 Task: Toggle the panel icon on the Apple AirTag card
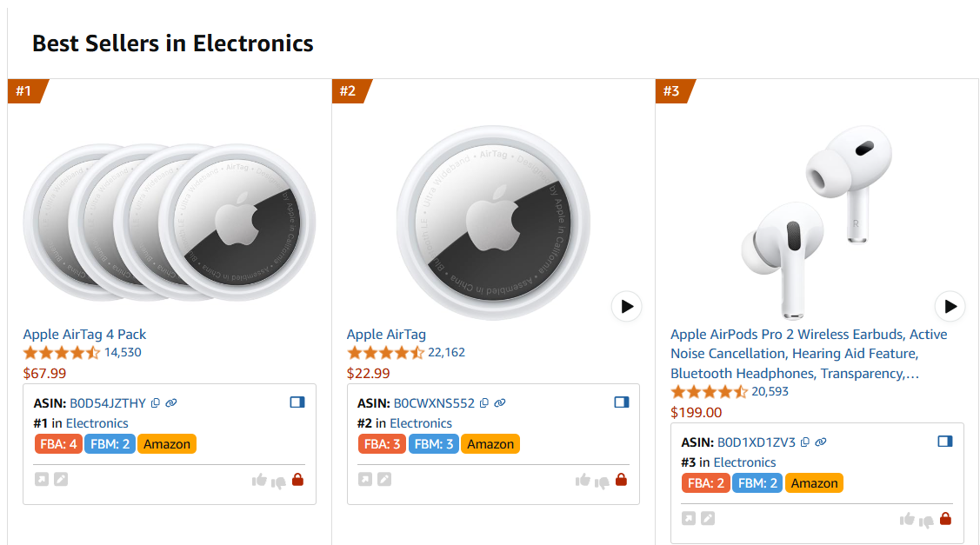pyautogui.click(x=621, y=402)
